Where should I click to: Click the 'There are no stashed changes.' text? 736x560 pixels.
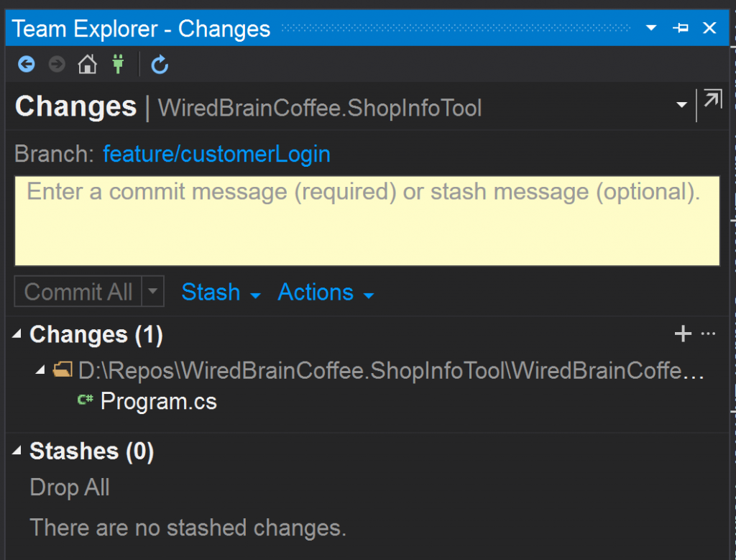click(x=188, y=528)
